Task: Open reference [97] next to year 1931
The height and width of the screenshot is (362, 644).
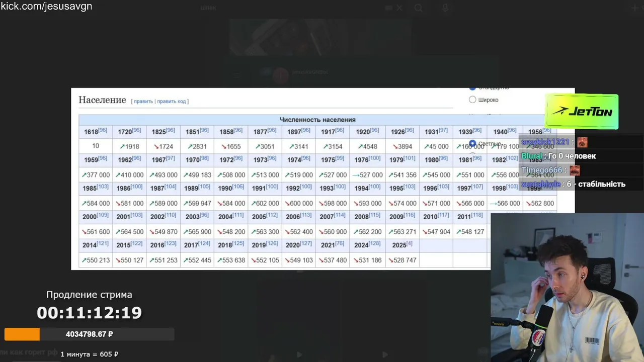Action: point(443,130)
